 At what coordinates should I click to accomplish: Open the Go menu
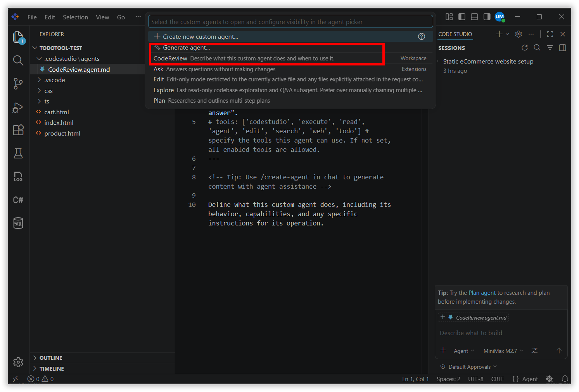121,17
